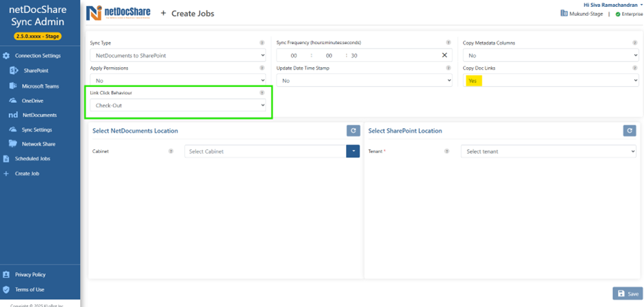Open the Hi Siva Ramachandran user menu

tap(612, 5)
